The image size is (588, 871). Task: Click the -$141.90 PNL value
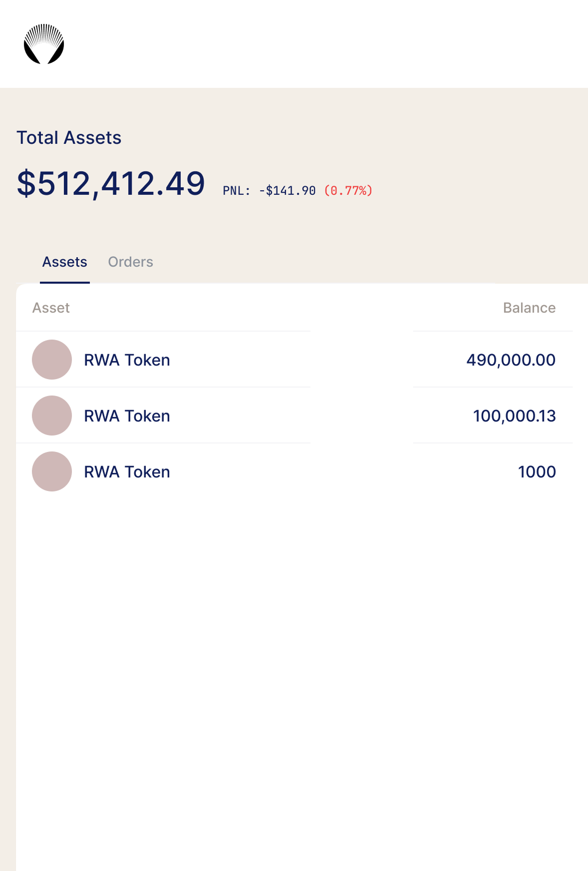tap(287, 191)
